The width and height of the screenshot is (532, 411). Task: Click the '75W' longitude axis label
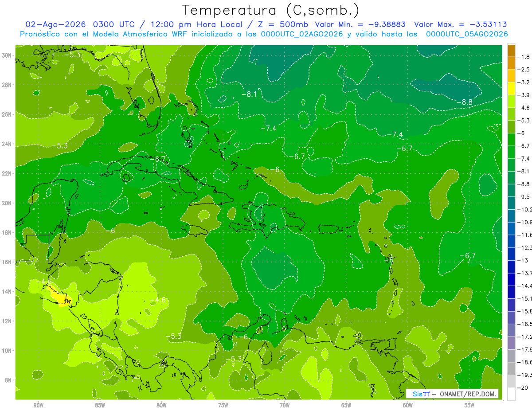(x=223, y=405)
